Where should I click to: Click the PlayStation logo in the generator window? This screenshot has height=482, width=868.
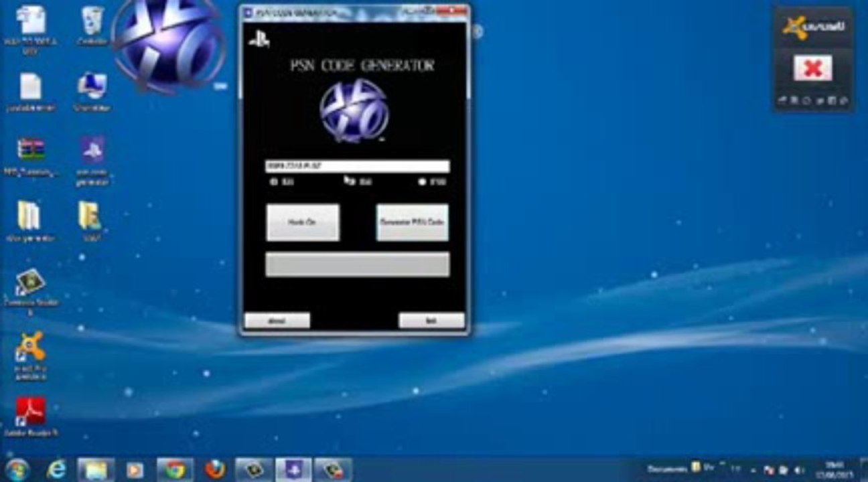pyautogui.click(x=259, y=40)
